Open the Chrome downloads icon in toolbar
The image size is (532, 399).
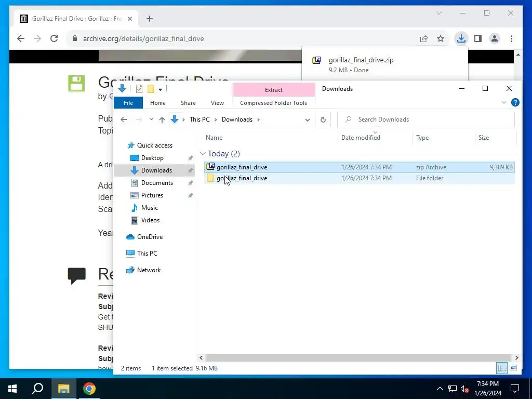pyautogui.click(x=461, y=38)
